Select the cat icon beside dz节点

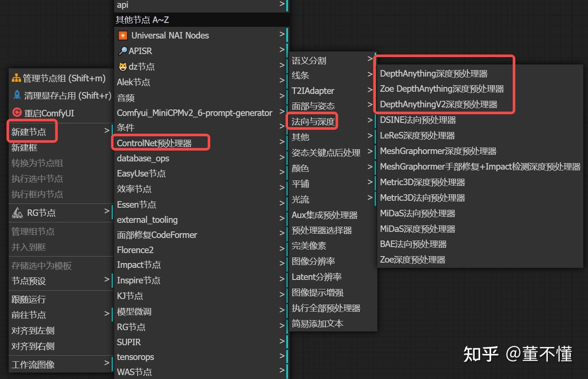(x=122, y=66)
